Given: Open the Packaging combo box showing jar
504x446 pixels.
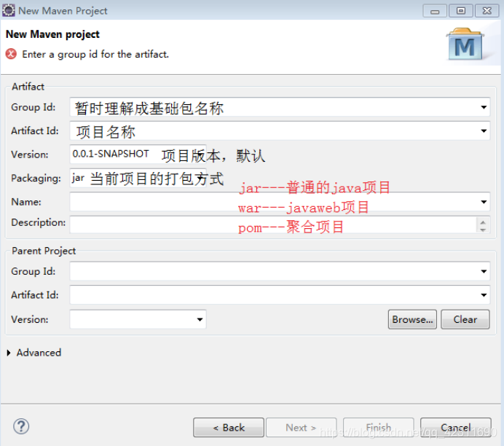Looking at the screenshot, I should pos(138,178).
